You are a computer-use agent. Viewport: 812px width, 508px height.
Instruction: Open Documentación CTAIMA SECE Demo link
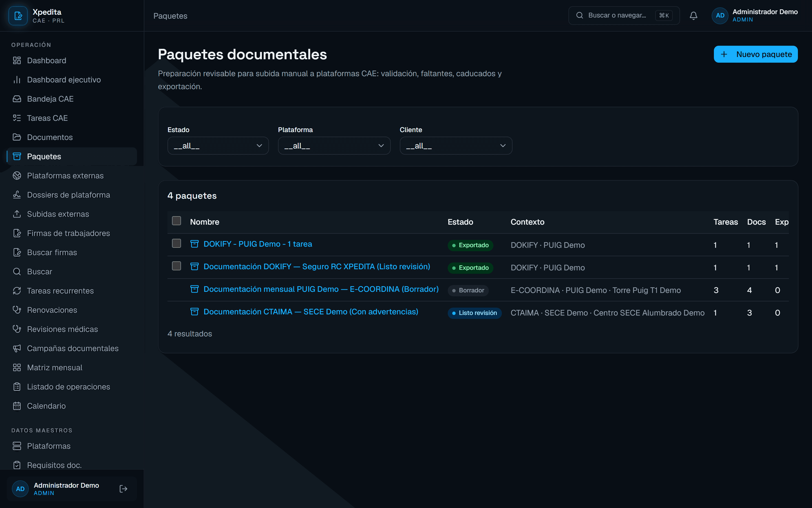point(311,312)
